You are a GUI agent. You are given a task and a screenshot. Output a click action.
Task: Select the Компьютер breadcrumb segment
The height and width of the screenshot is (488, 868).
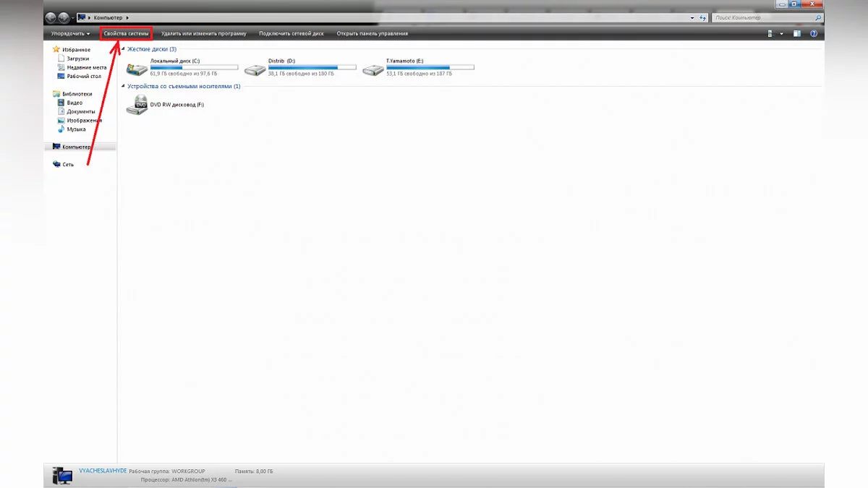[x=109, y=17]
